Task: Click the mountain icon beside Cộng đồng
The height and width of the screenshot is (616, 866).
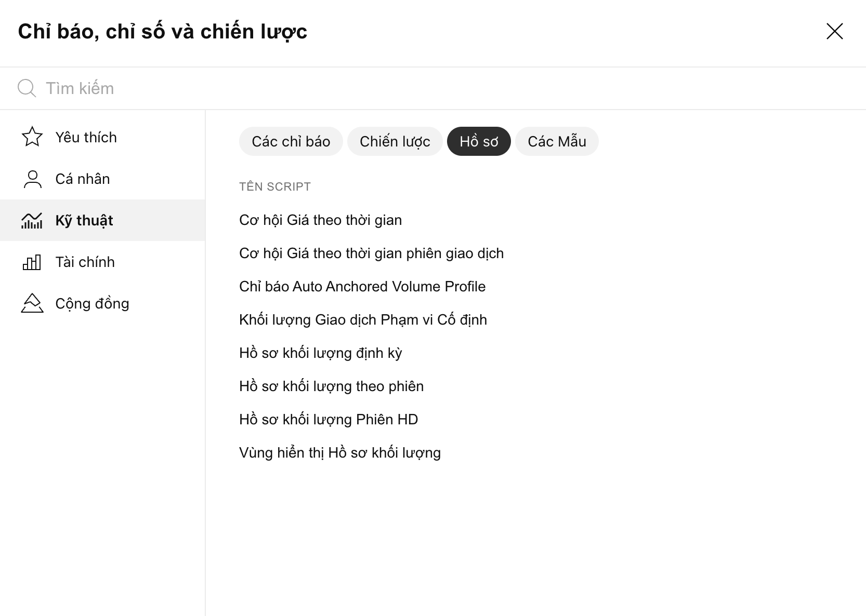Action: (32, 303)
